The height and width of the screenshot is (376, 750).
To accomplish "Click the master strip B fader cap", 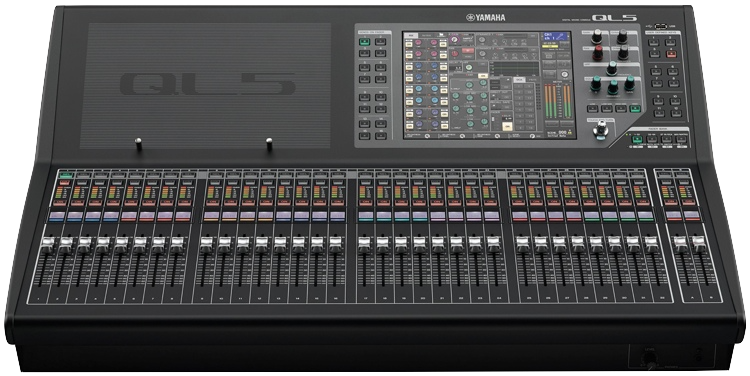I will click(700, 243).
